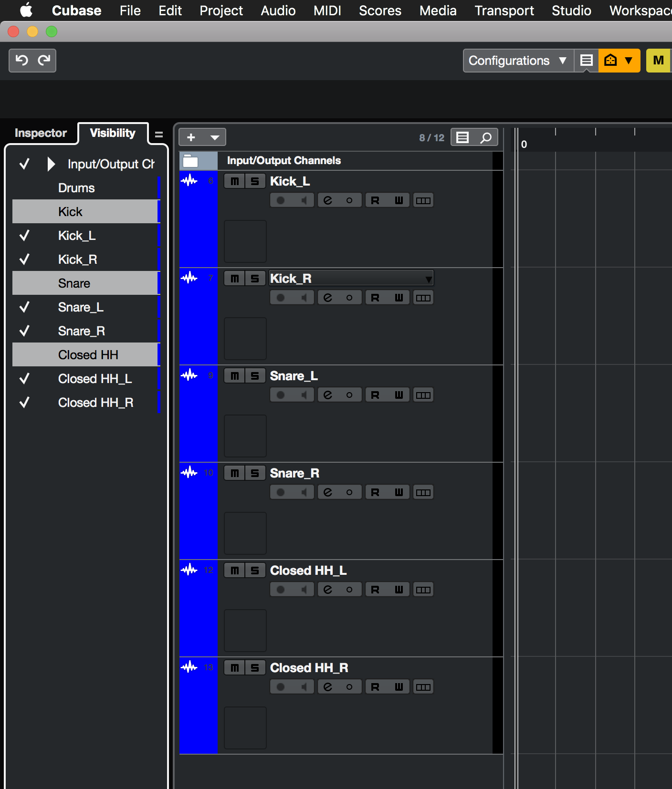
Task: Open the Transport menu
Action: point(504,10)
